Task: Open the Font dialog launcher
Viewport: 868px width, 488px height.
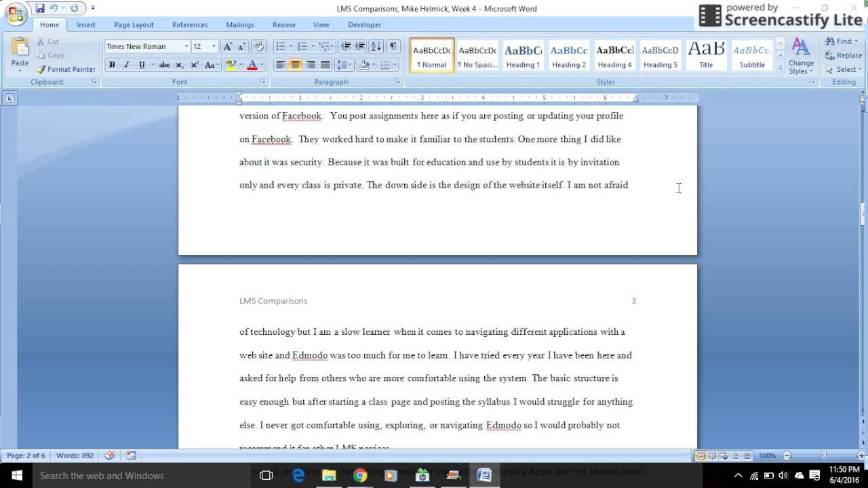Action: coord(262,81)
